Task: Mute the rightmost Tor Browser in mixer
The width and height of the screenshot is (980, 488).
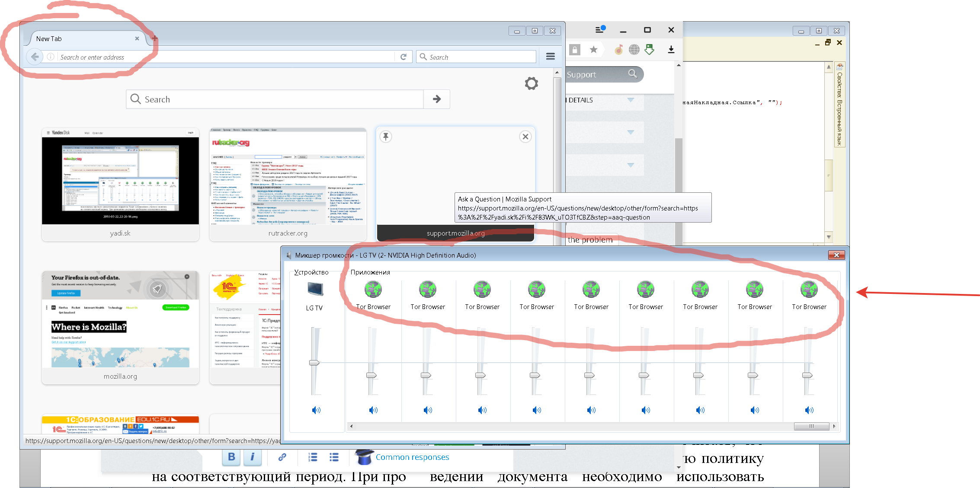Action: pyautogui.click(x=809, y=410)
